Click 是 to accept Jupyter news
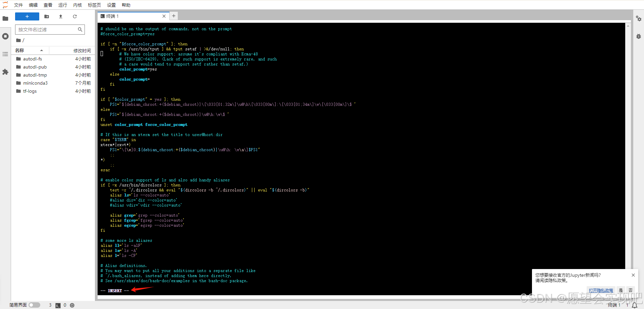This screenshot has height=309, width=644. tap(621, 290)
